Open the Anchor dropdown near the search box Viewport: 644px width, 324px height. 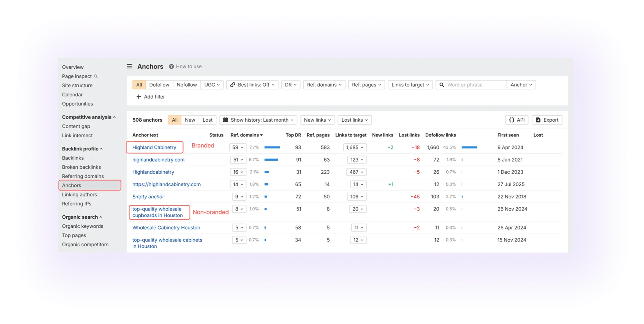point(521,85)
